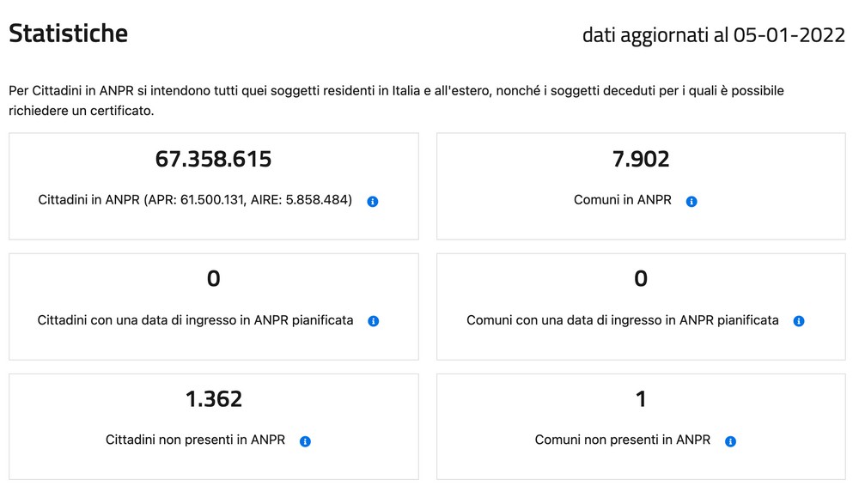The width and height of the screenshot is (859, 504).
Task: Click the Comuni non presenti in ANPR label
Action: pyautogui.click(x=622, y=440)
